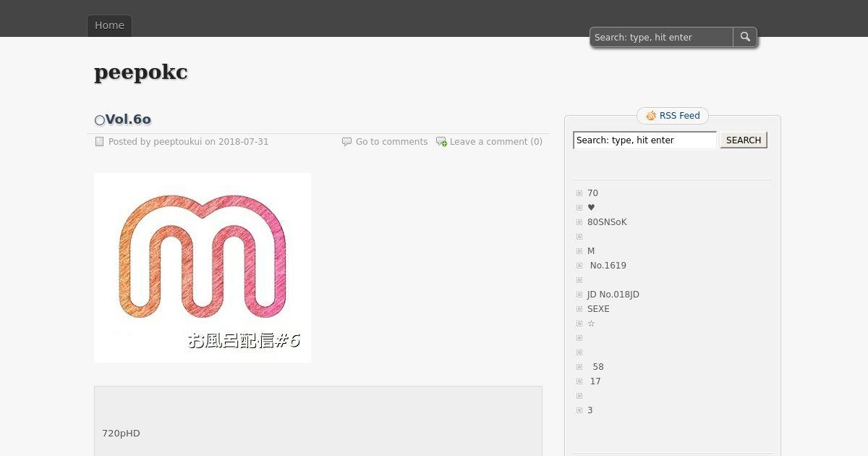868x456 pixels.
Task: Open sidebar entry JD No.018JD
Action: [613, 295]
